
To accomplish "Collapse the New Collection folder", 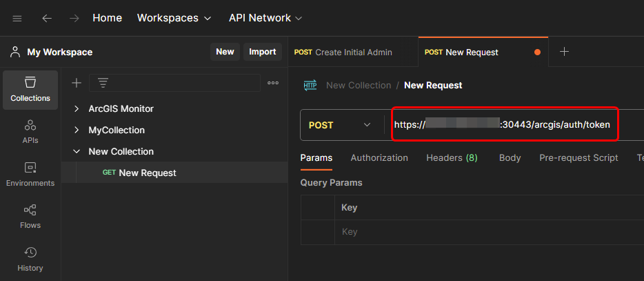I will click(77, 152).
